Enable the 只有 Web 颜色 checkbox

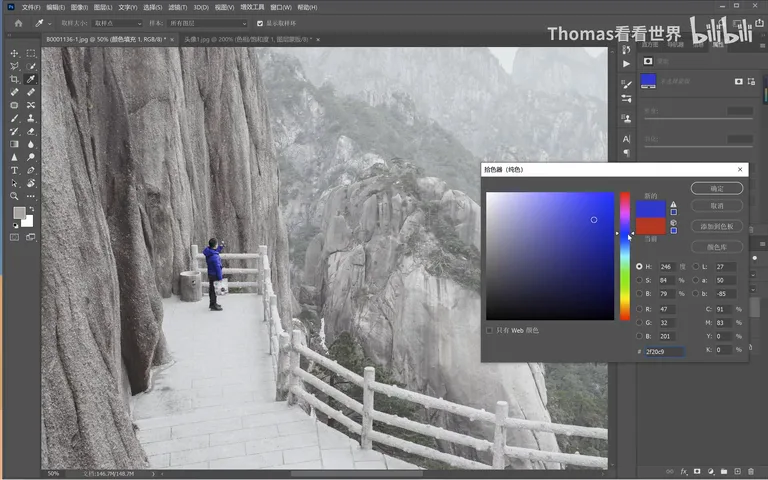489,330
